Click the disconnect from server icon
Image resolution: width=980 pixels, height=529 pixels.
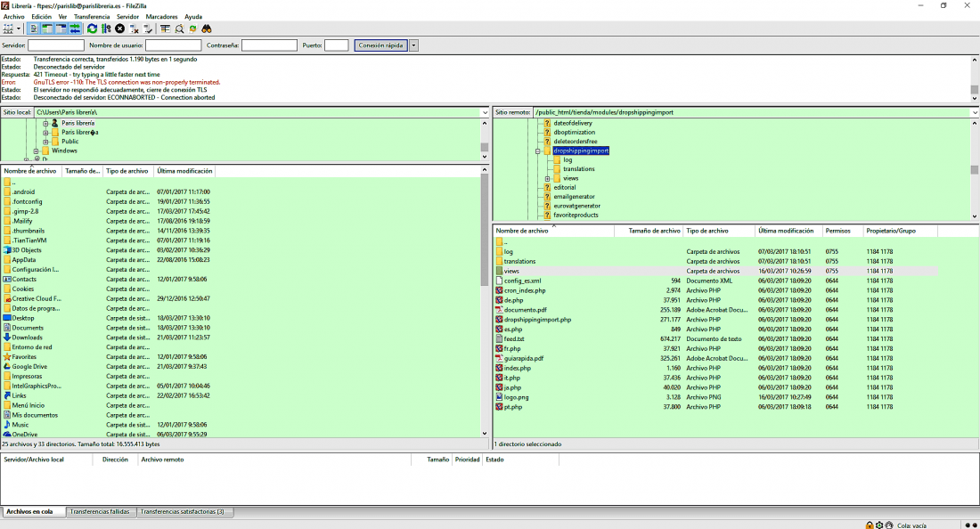click(x=134, y=28)
